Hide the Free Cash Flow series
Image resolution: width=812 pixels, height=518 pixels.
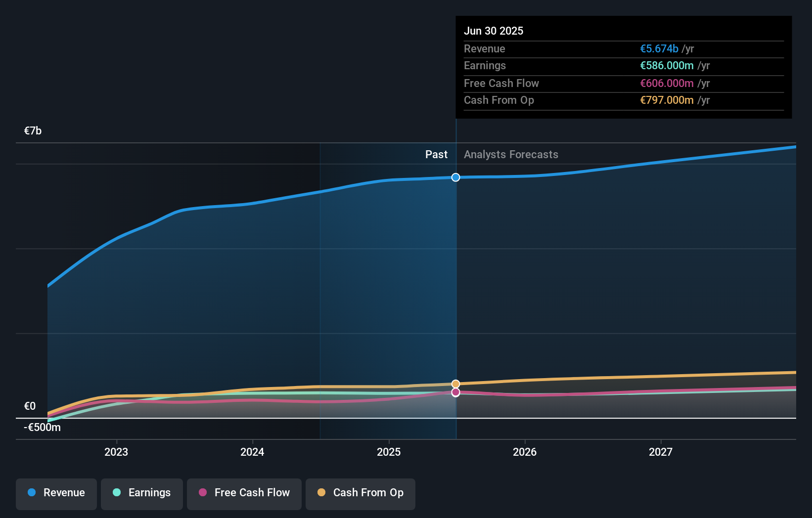click(244, 494)
